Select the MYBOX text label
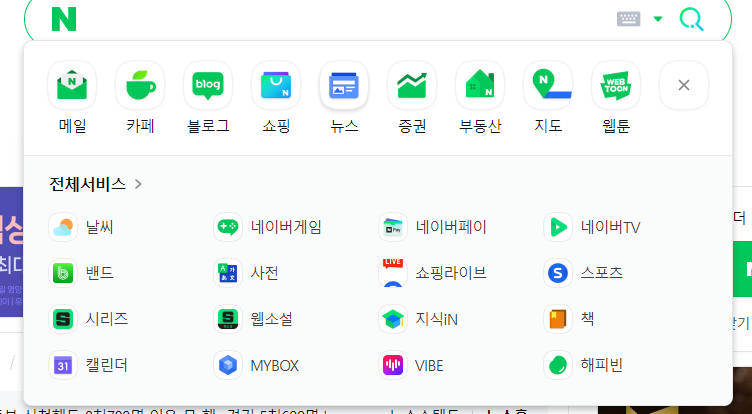Screen dimensions: 752x414 pyautogui.click(x=274, y=366)
